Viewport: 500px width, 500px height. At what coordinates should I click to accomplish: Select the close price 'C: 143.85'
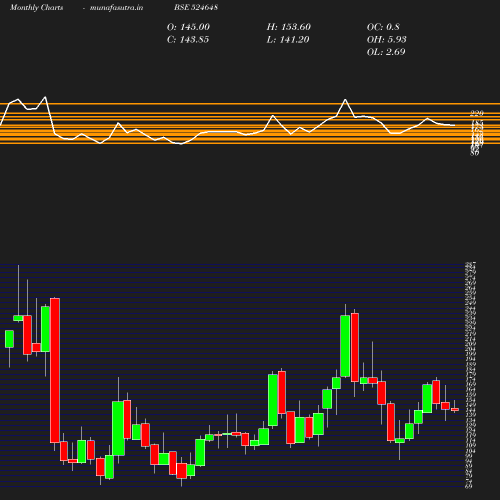[x=188, y=40]
